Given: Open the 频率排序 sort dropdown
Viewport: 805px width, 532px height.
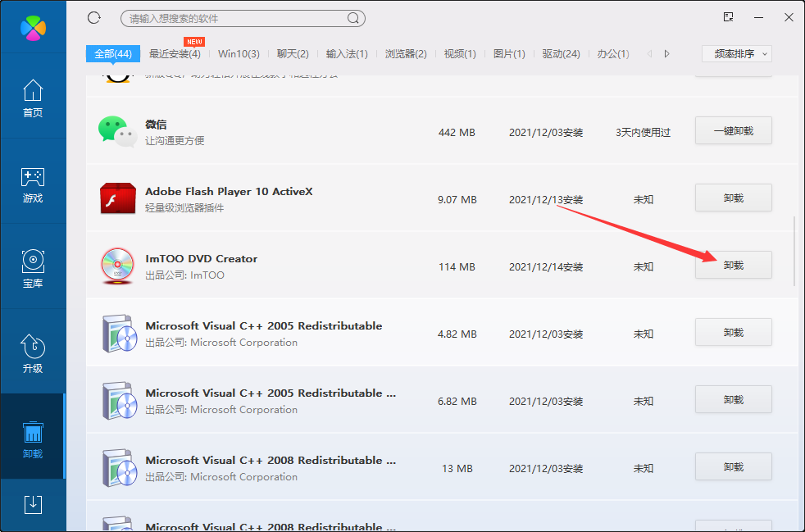Looking at the screenshot, I should (737, 53).
